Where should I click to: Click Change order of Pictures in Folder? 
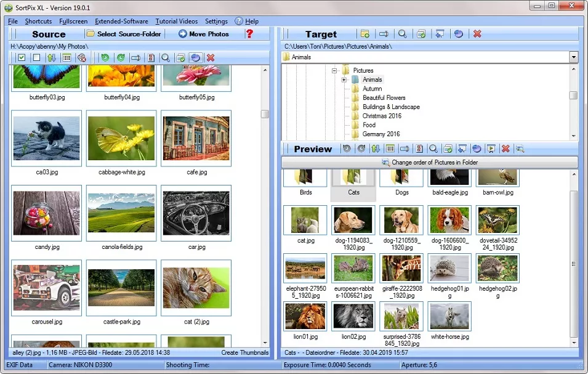(x=430, y=162)
